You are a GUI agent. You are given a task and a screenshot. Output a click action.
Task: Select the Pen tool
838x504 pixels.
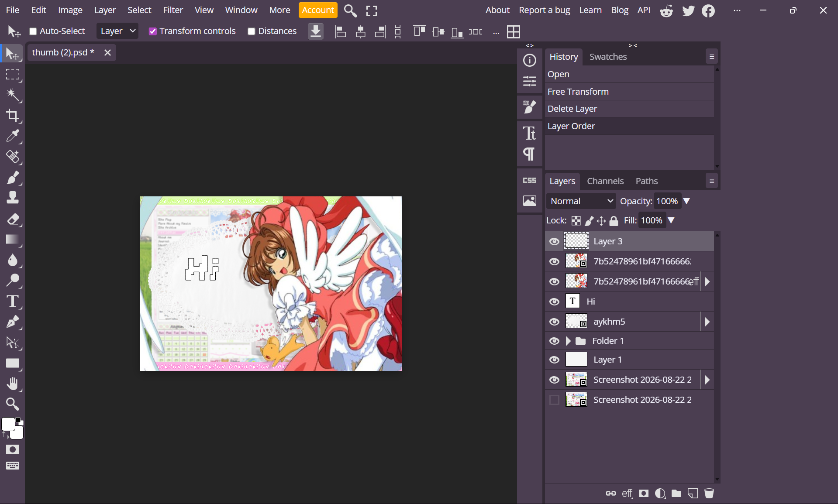tap(13, 322)
